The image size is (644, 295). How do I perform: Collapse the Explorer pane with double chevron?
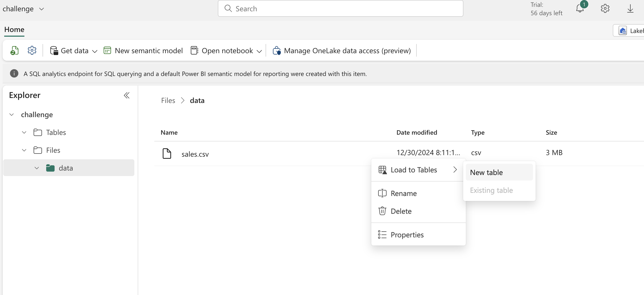(x=127, y=95)
